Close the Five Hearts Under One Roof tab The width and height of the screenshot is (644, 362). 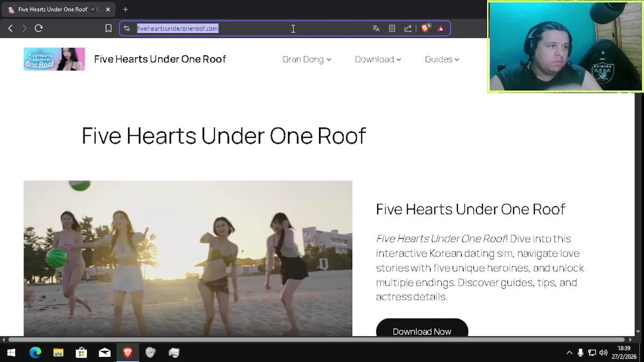coord(108,9)
